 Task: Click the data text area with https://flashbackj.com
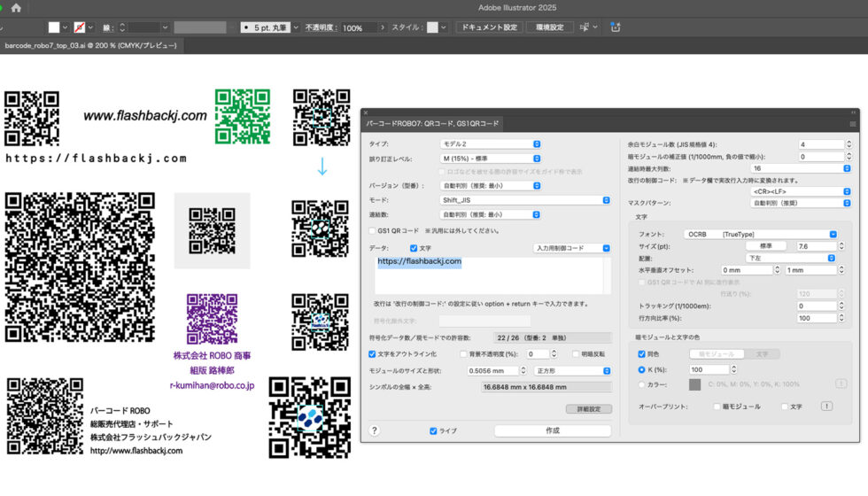(489, 274)
